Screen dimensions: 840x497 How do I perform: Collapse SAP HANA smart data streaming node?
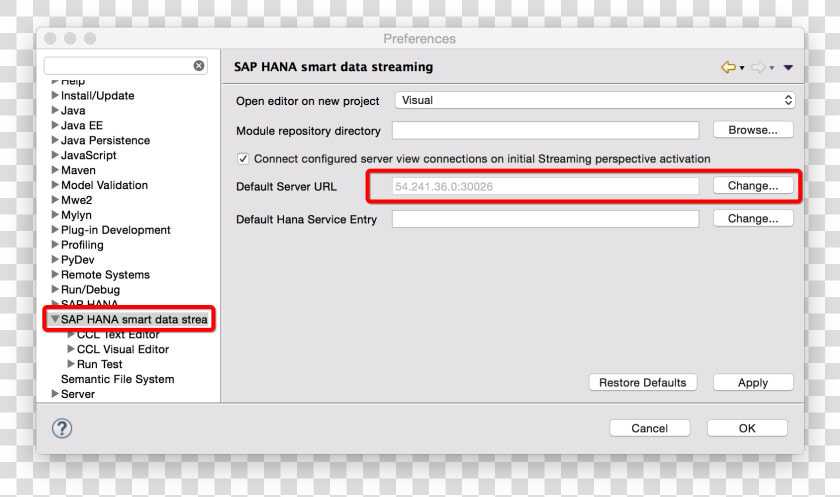[x=54, y=319]
